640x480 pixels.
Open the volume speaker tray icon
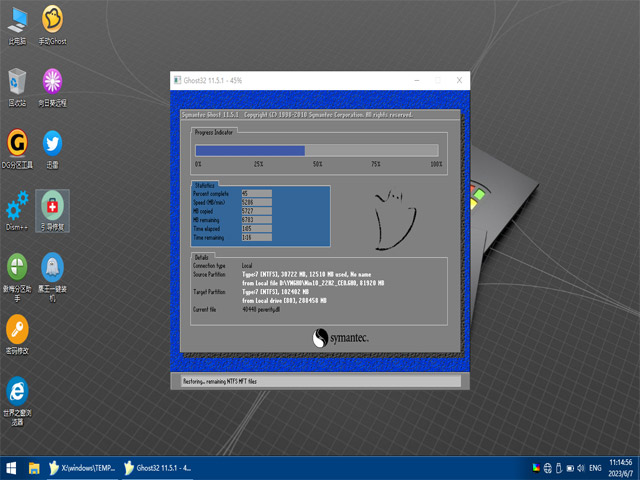[x=581, y=468]
